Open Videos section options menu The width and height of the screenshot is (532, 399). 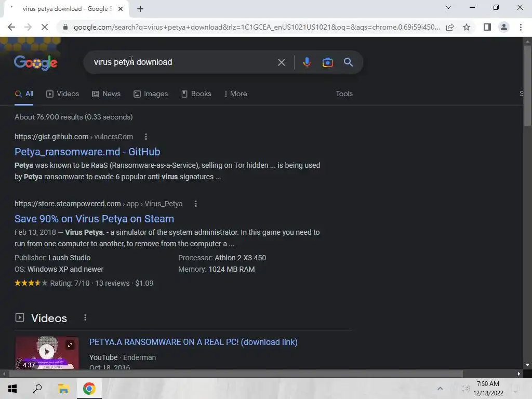click(x=85, y=317)
